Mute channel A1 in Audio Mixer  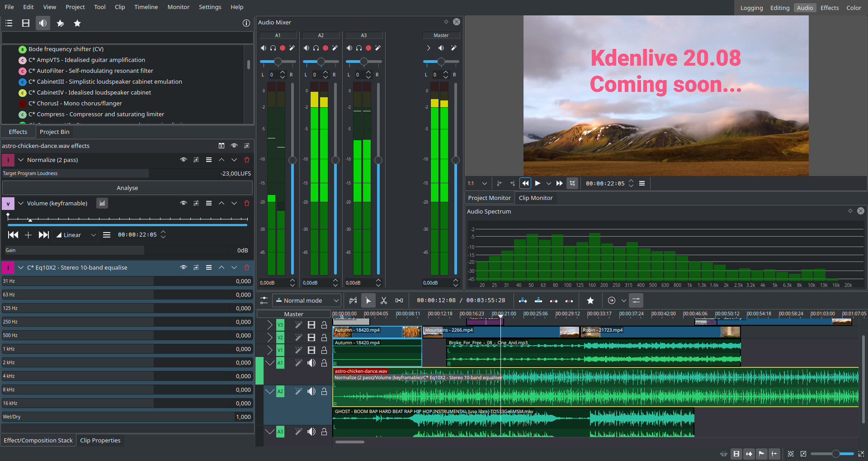(x=264, y=48)
